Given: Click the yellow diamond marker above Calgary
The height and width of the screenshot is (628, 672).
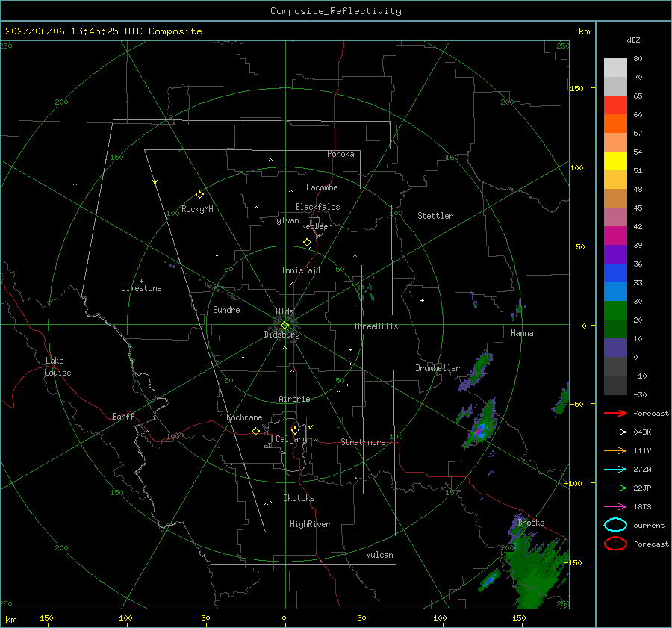Looking at the screenshot, I should coord(295,430).
